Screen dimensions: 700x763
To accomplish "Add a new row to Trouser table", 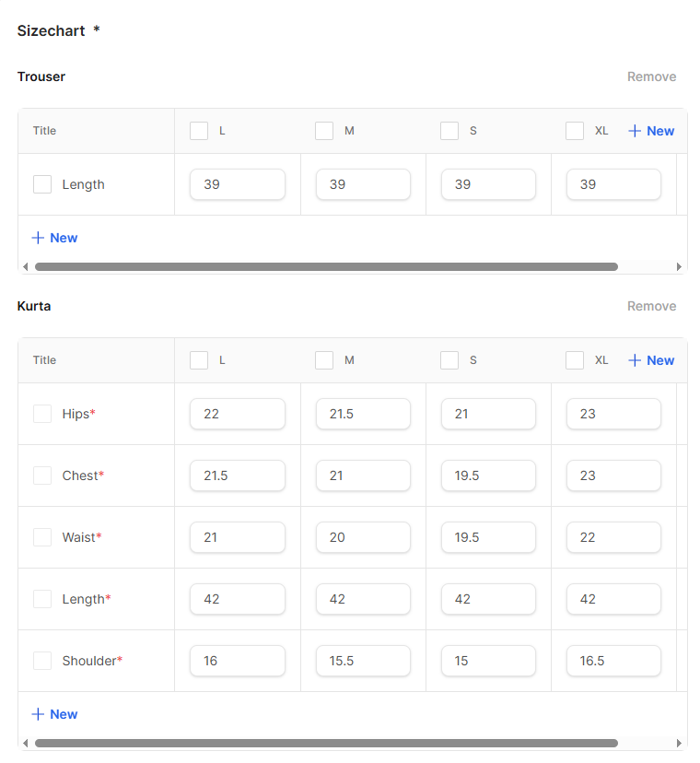I will 54,238.
